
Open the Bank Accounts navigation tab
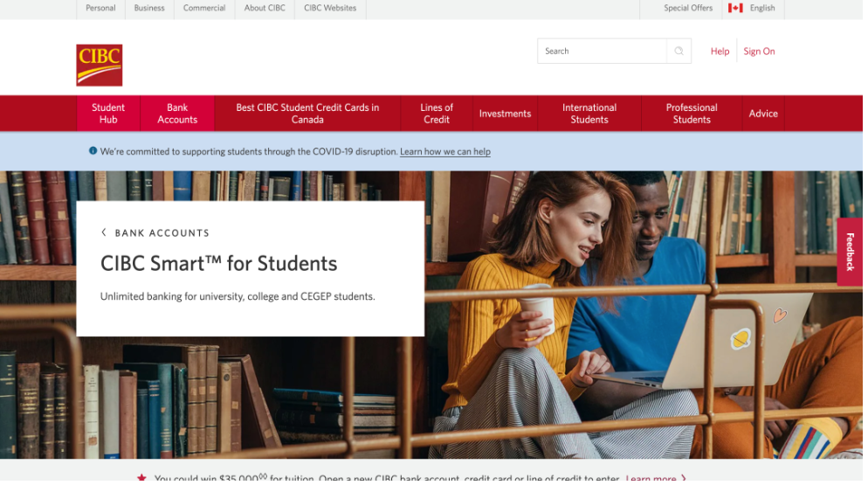pos(178,114)
